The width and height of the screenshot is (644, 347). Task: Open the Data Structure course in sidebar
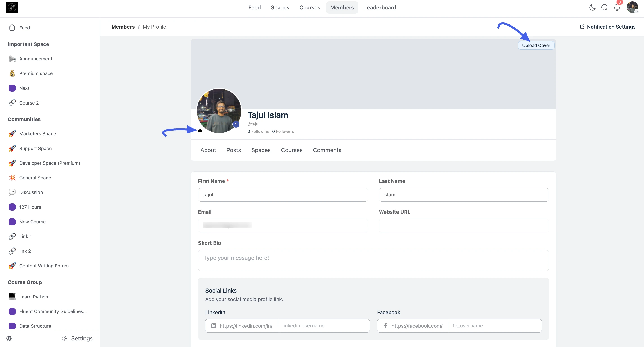35,326
